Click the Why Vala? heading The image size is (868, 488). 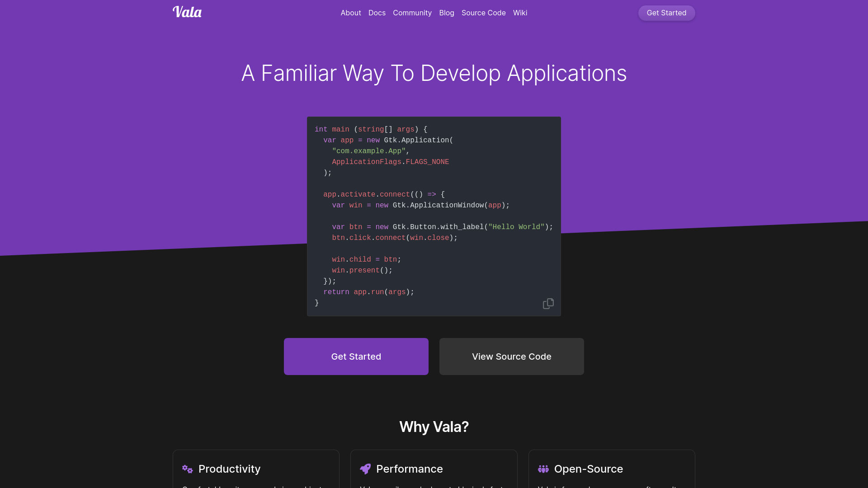coord(434,427)
